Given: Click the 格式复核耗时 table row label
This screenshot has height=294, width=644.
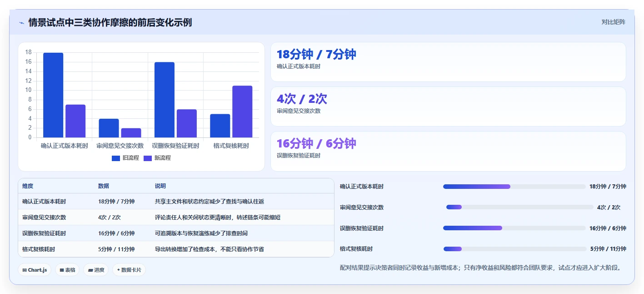Looking at the screenshot, I should [x=39, y=249].
